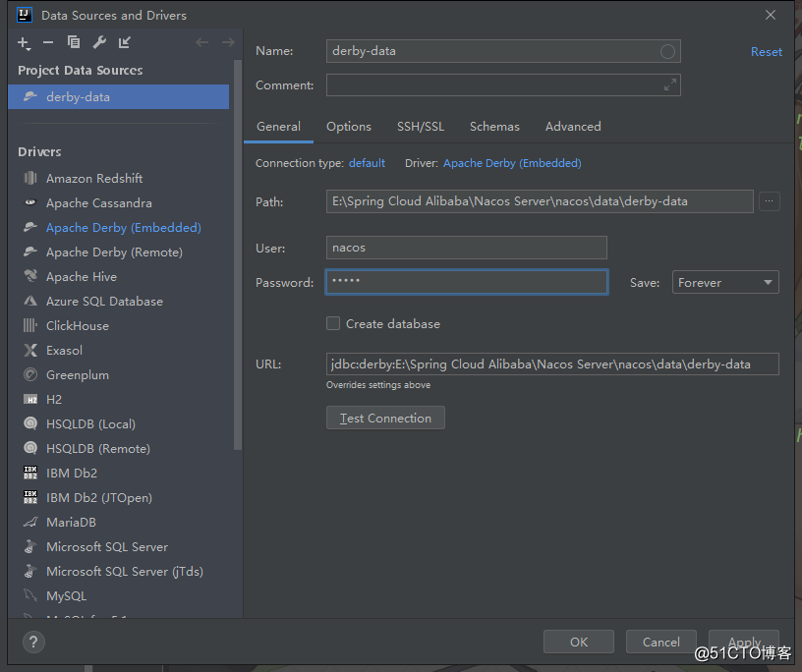
Task: Click into the Path field
Action: 540,201
